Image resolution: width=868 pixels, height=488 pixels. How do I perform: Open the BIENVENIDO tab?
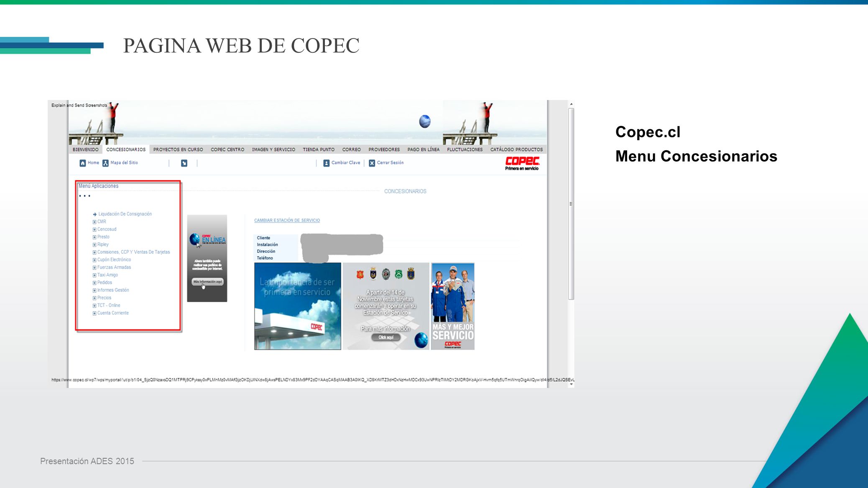(86, 149)
